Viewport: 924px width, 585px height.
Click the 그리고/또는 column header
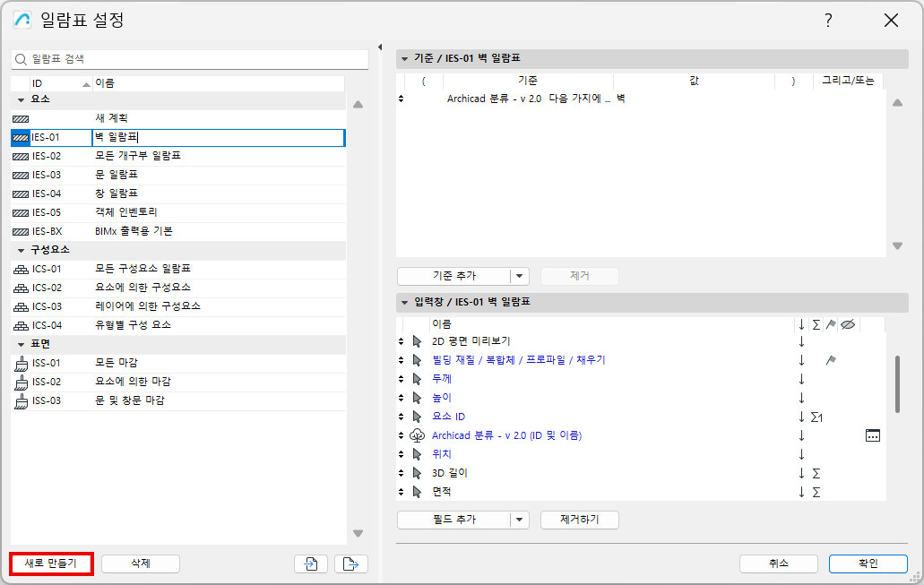coord(848,81)
